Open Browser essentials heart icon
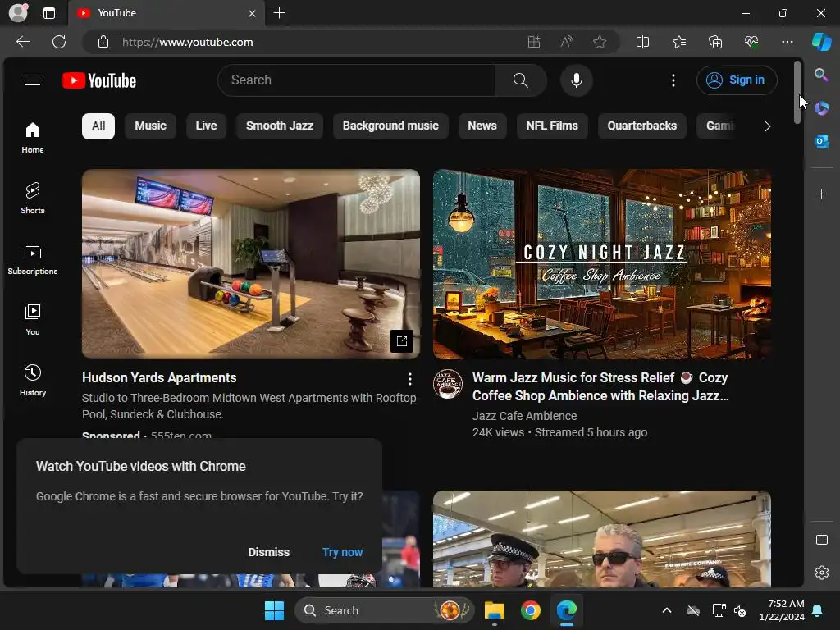This screenshot has height=630, width=840. coord(751,42)
